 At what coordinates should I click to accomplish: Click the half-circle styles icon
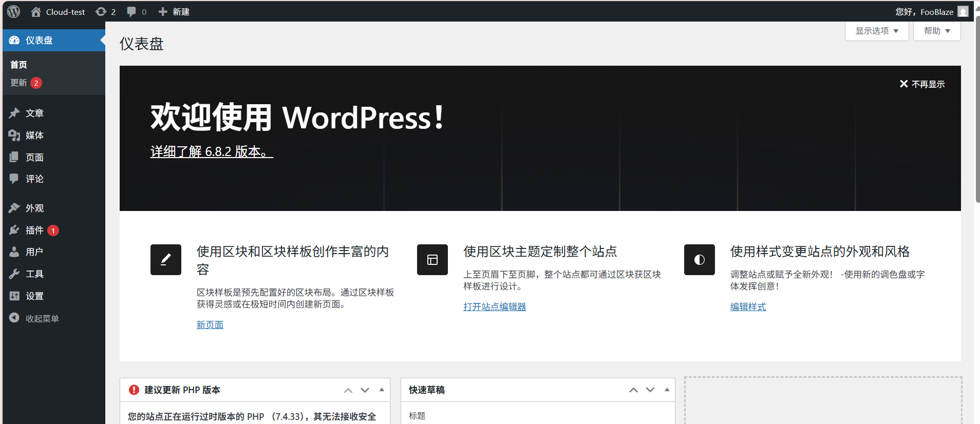click(700, 260)
